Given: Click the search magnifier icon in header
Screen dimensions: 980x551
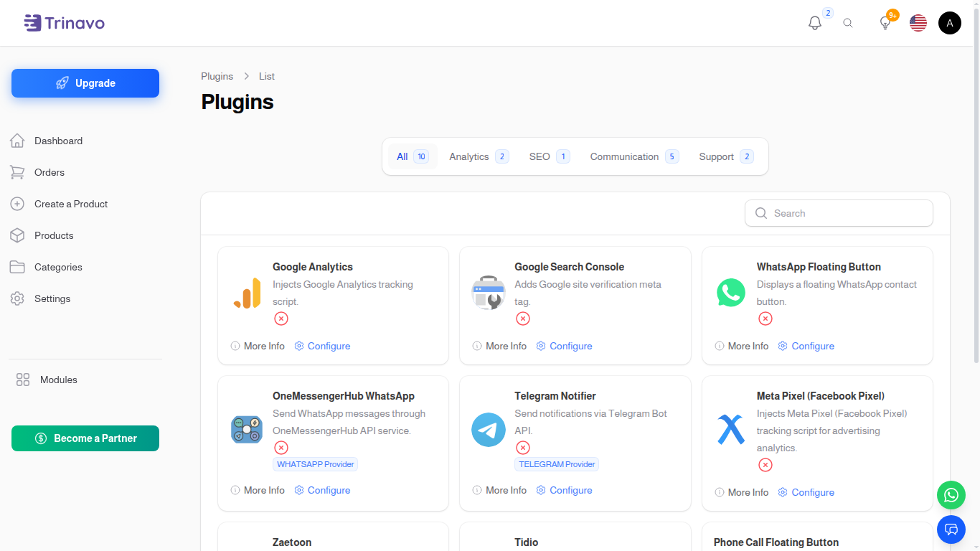Looking at the screenshot, I should pyautogui.click(x=848, y=23).
